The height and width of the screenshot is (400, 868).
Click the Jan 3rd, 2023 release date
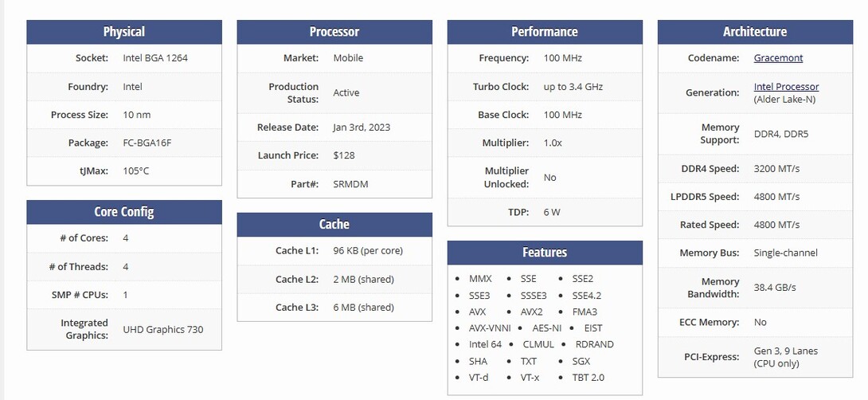pos(362,127)
